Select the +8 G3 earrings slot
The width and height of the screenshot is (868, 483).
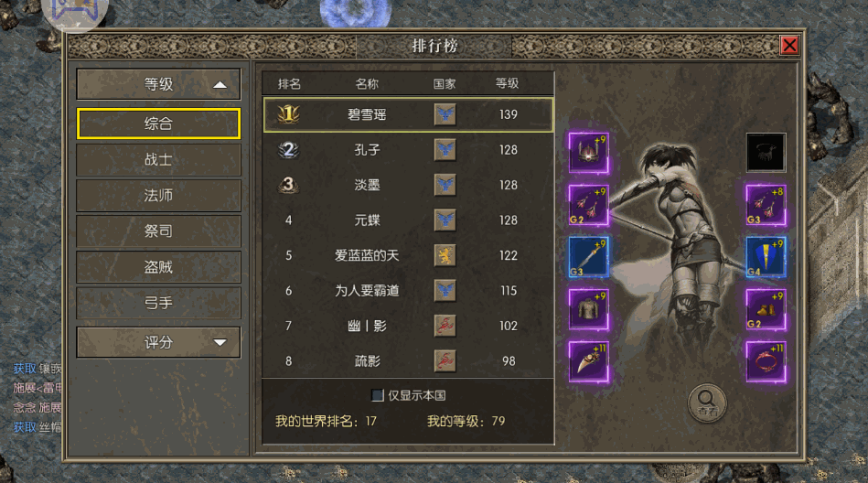tap(766, 205)
